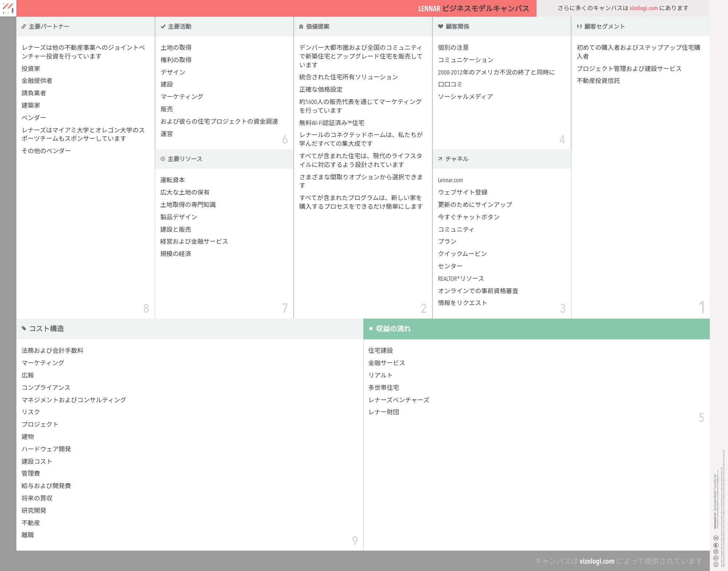
Task: Click the checkmark icon beside 主要活動
Action: click(x=163, y=27)
